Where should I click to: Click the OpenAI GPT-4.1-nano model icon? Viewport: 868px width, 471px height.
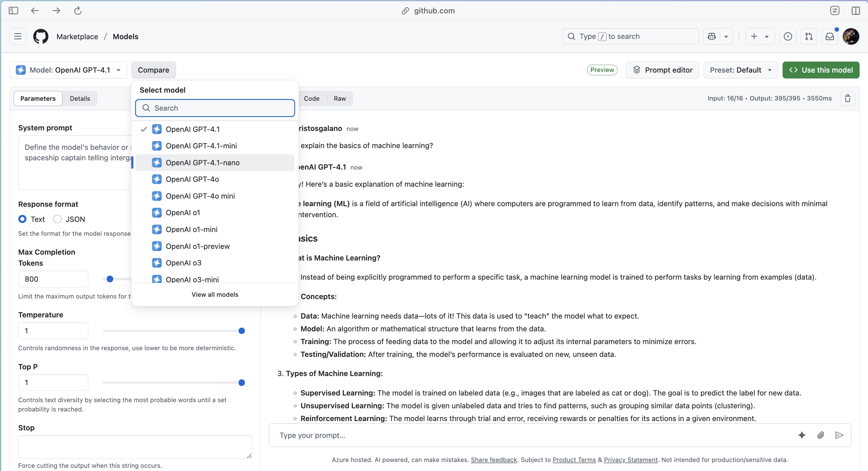pos(157,163)
